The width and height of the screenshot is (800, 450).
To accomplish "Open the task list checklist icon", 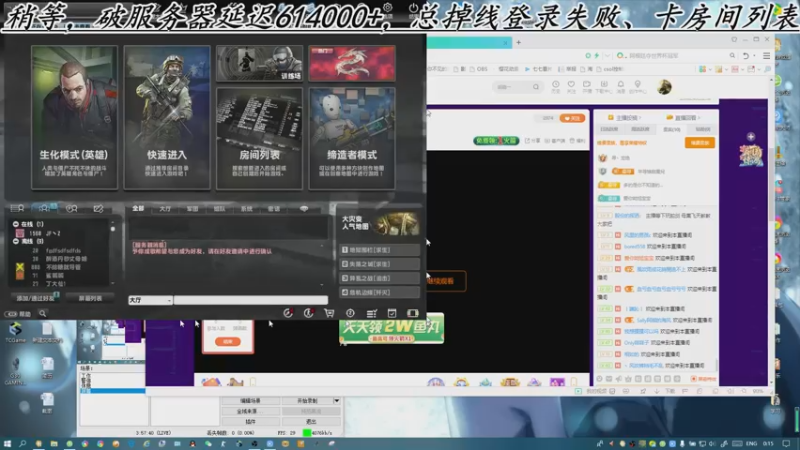I will 371,313.
